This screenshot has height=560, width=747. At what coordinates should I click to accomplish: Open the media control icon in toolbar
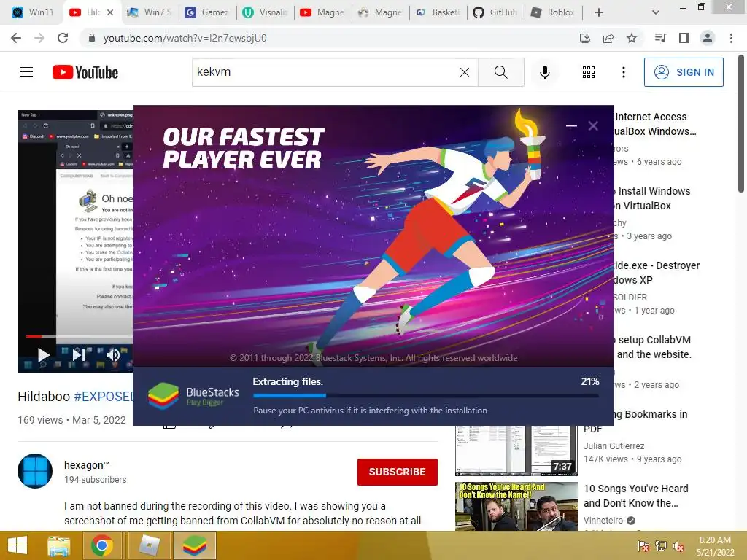(660, 38)
